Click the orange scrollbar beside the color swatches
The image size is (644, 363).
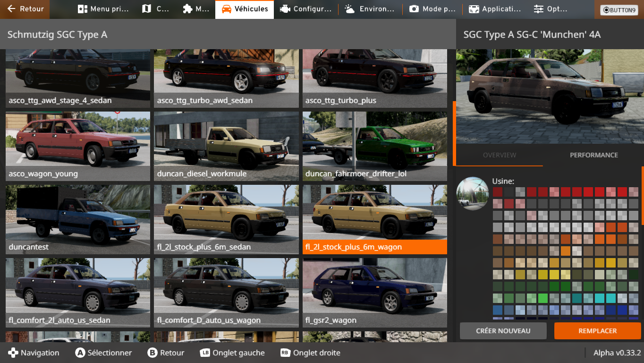[x=643, y=196]
